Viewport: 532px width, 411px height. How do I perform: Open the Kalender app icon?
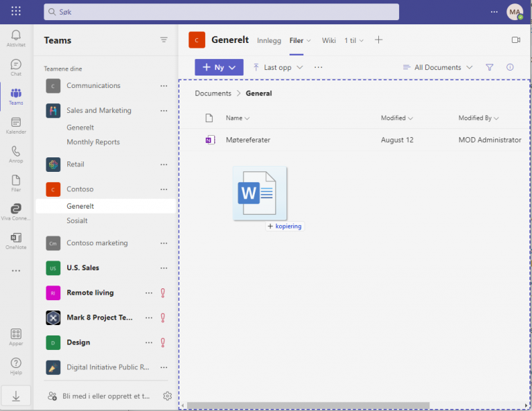(16, 125)
